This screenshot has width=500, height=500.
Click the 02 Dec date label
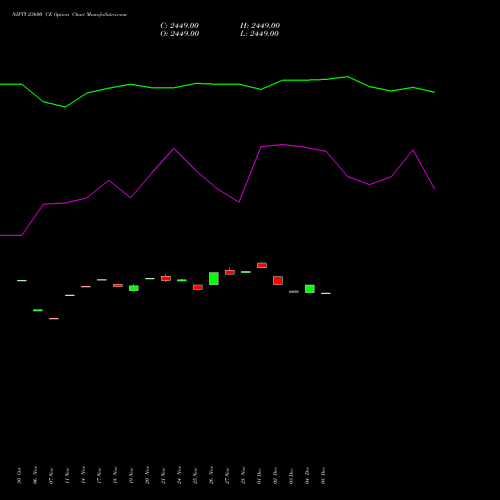tap(275, 476)
